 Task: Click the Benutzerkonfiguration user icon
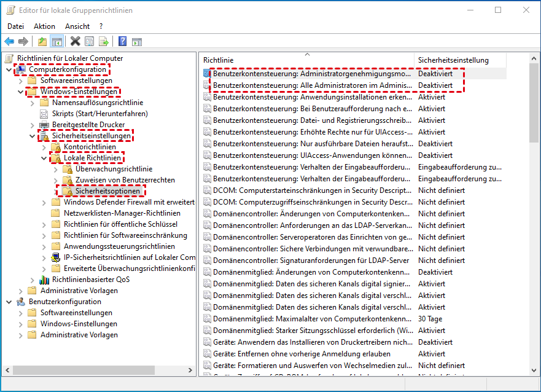point(21,302)
